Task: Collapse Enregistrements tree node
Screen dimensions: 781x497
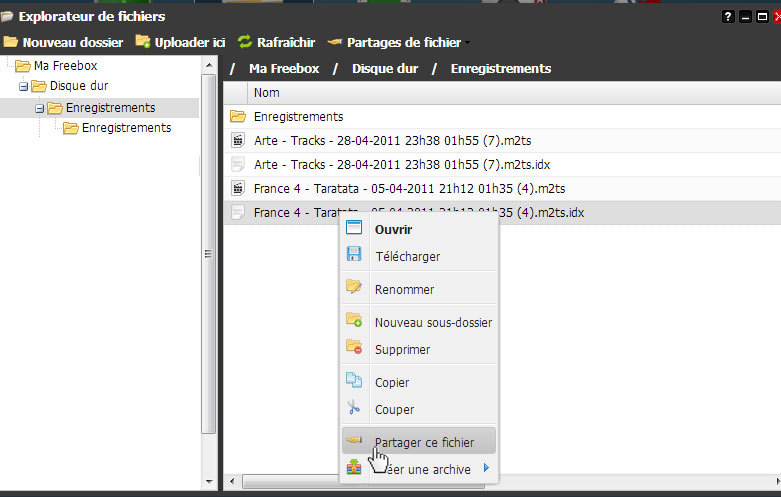Action: (x=39, y=108)
